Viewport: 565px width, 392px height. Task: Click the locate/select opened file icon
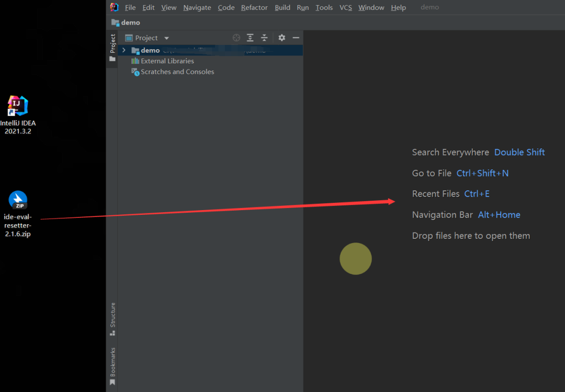[x=236, y=38]
